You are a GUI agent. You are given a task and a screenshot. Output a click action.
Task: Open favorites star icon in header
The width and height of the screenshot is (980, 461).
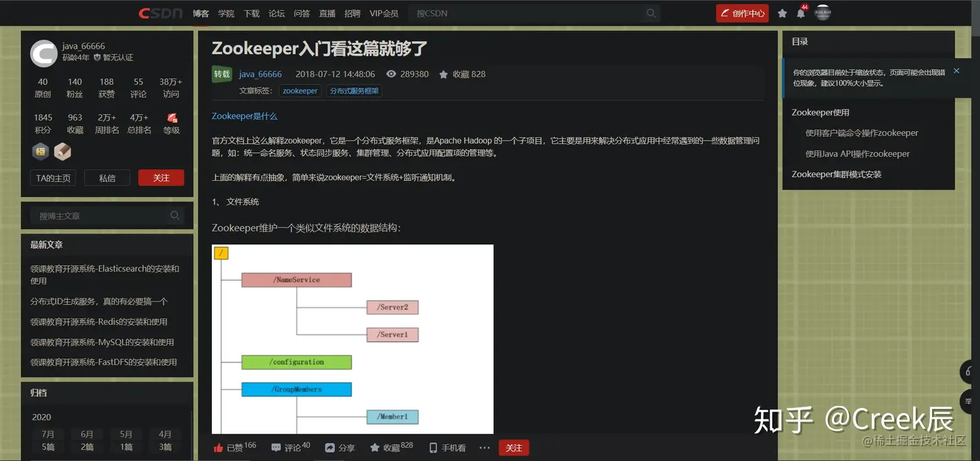pyautogui.click(x=782, y=13)
